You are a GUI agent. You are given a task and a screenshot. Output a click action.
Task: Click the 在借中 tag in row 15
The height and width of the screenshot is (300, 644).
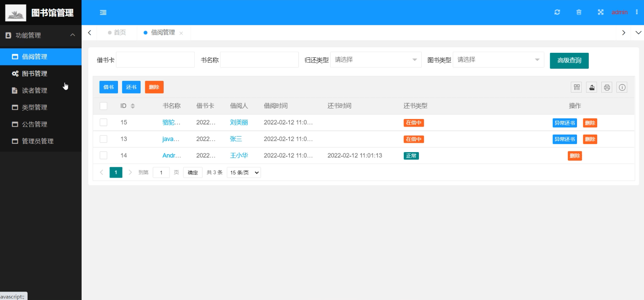tap(414, 122)
